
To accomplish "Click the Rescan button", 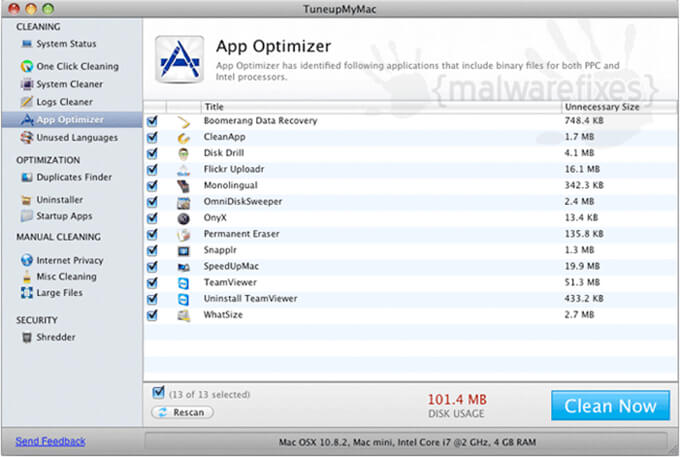I will pos(183,412).
